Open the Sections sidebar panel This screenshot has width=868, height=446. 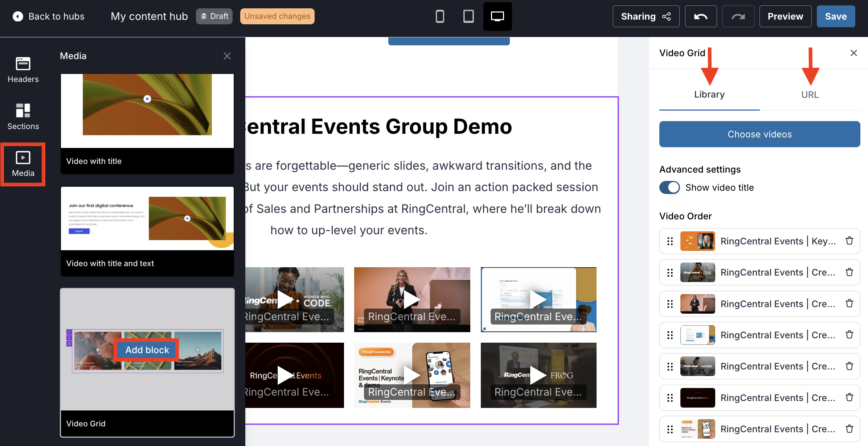coord(23,117)
